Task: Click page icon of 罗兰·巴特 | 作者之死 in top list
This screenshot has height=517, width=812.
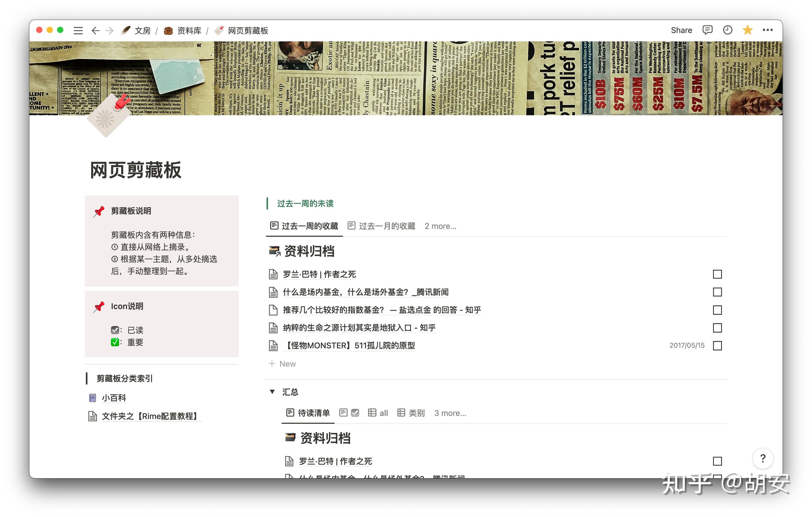Action: [x=273, y=274]
